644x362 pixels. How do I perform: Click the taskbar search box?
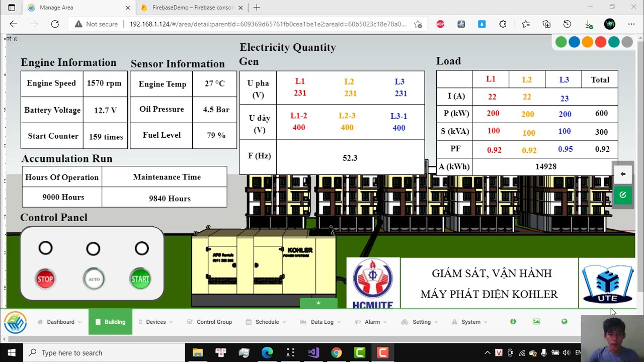pos(104,353)
